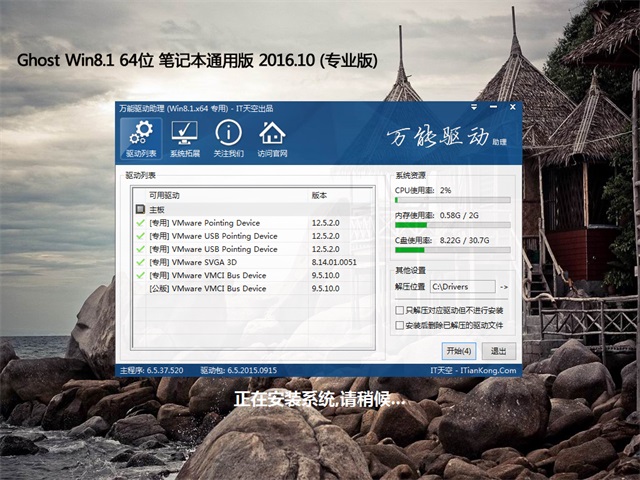Image resolution: width=640 pixels, height=480 pixels.
Task: Uncheck the VMware SVGA 3D driver checkmark
Action: (x=140, y=262)
